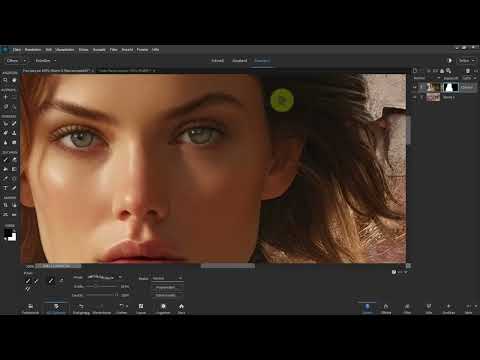Open the tablet settings button
This screenshot has height=360, width=480.
[x=168, y=295]
